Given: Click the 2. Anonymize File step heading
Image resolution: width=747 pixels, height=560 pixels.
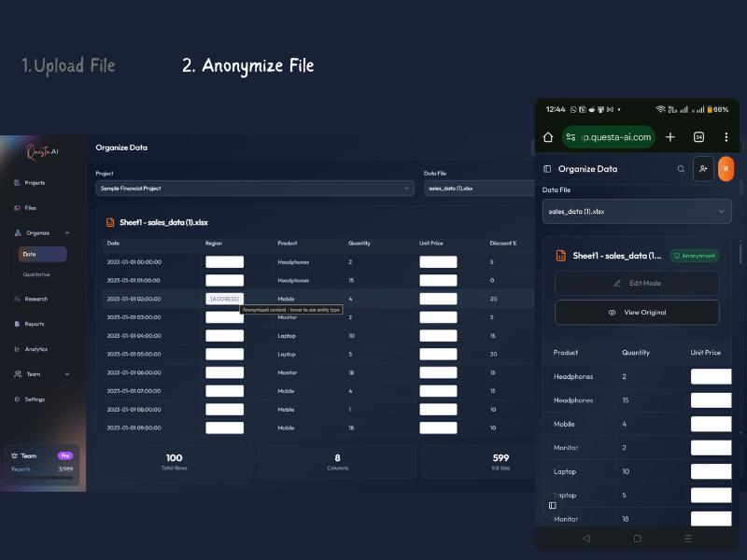Looking at the screenshot, I should (x=247, y=65).
